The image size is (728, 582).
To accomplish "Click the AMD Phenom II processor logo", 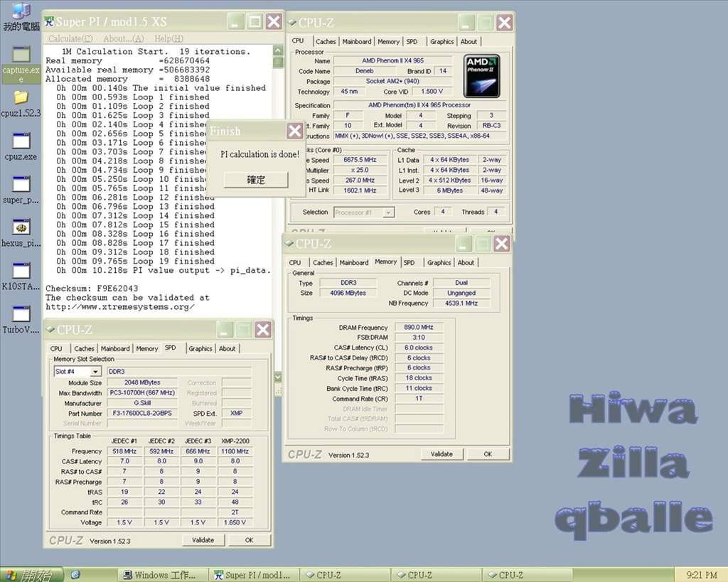I will tap(481, 76).
